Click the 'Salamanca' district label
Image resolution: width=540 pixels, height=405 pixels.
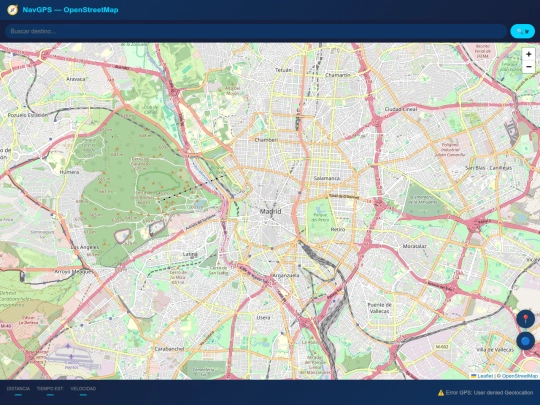(x=327, y=178)
